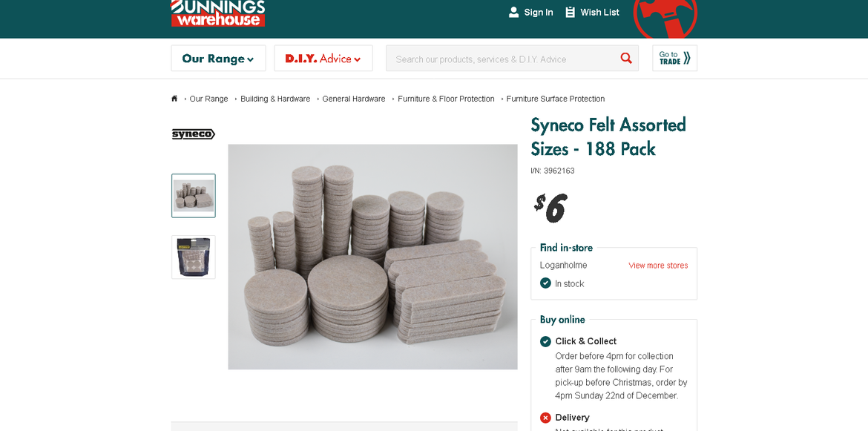This screenshot has height=431, width=868.
Task: Select the packaged product thumbnail
Action: pyautogui.click(x=193, y=257)
